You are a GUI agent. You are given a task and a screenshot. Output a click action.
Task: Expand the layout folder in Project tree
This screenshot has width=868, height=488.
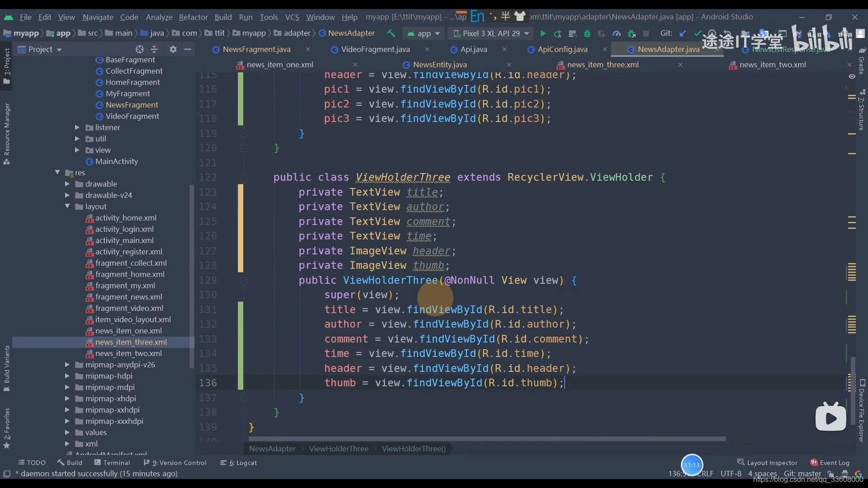coord(67,206)
